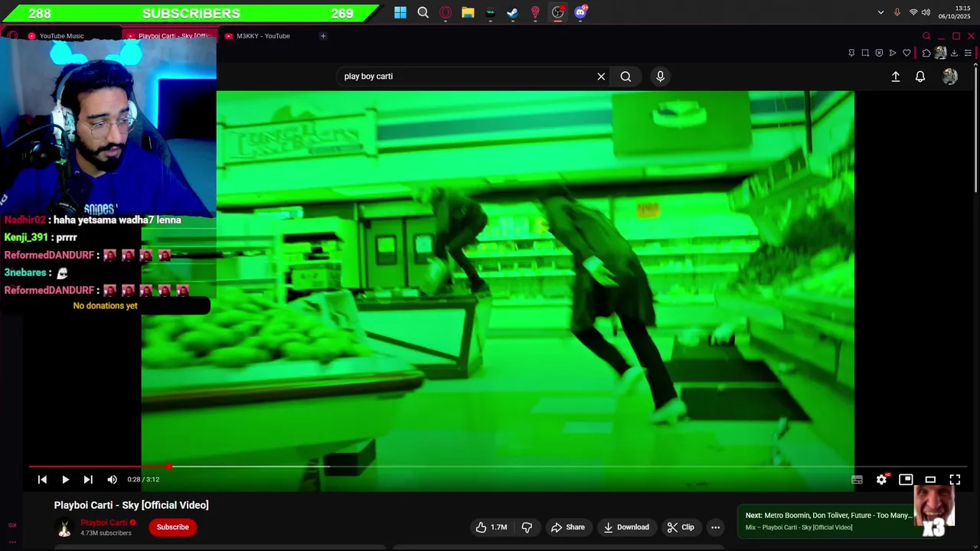Open the browser extensions puzzle icon
The height and width of the screenshot is (551, 980).
tap(926, 53)
